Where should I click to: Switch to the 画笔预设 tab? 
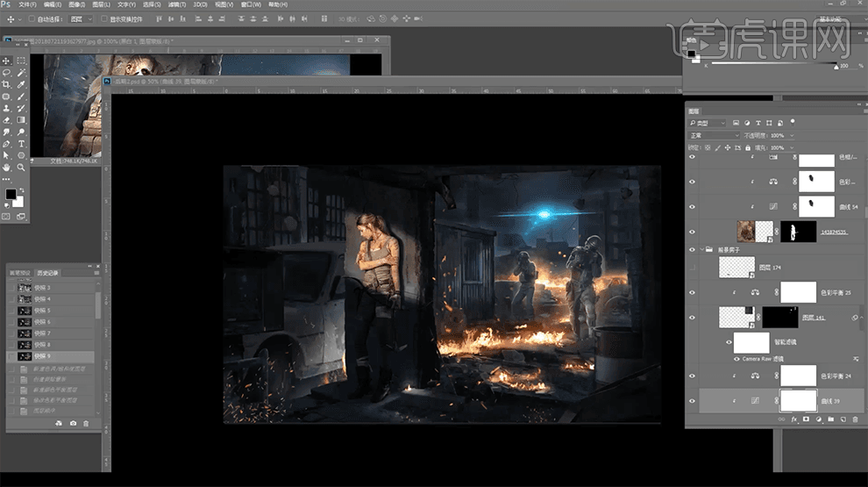point(20,273)
